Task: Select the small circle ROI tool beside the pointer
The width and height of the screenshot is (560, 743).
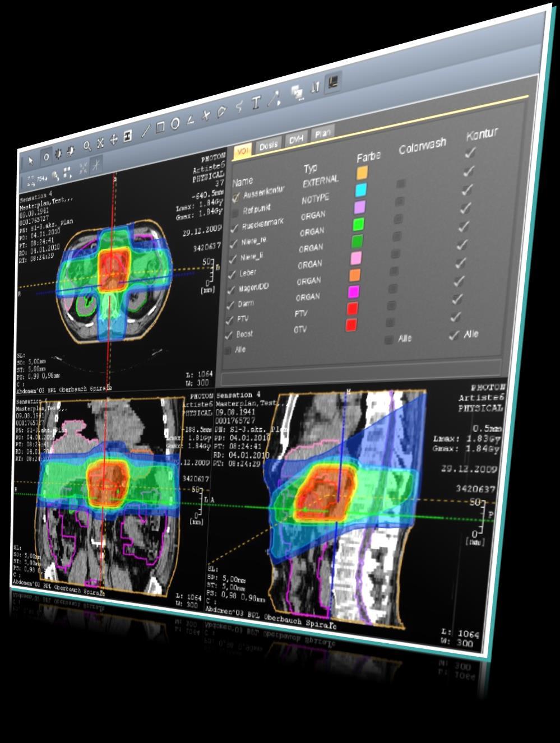Action: pyautogui.click(x=46, y=157)
